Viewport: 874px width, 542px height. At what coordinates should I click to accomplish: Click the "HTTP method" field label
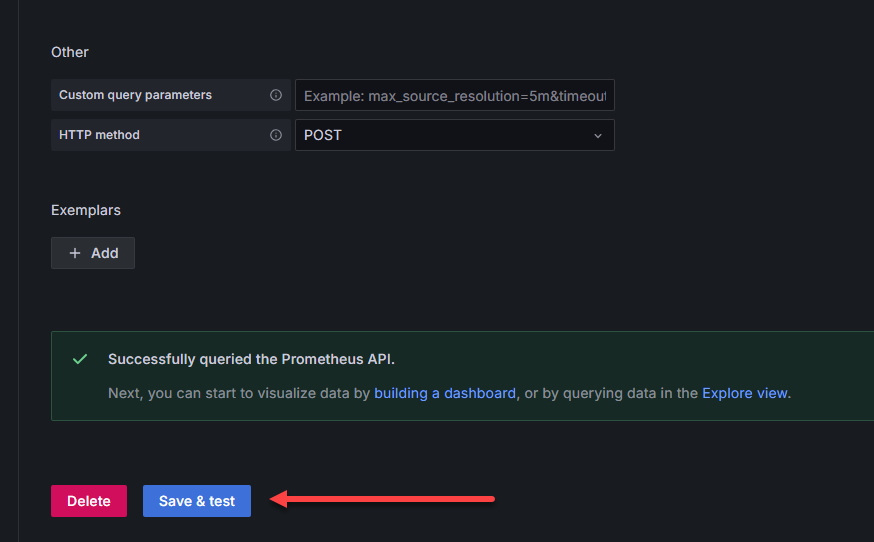click(x=99, y=135)
